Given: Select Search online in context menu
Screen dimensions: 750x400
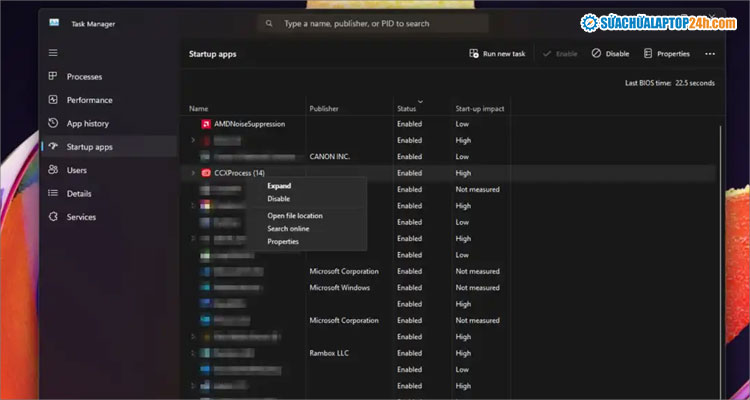Looking at the screenshot, I should 288,229.
